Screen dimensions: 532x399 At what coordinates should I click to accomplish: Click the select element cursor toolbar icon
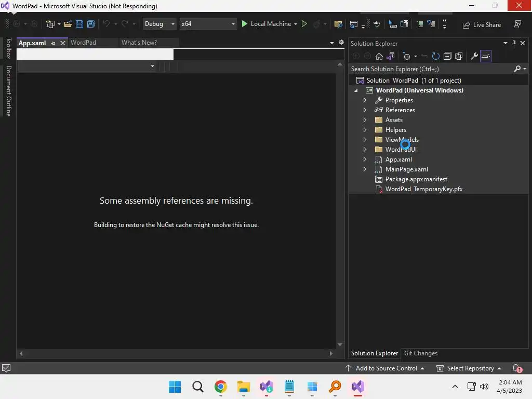click(x=393, y=24)
